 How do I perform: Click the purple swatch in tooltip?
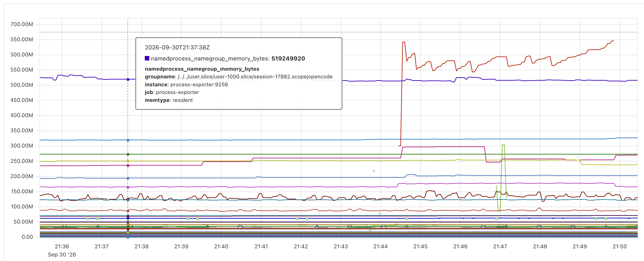point(147,58)
